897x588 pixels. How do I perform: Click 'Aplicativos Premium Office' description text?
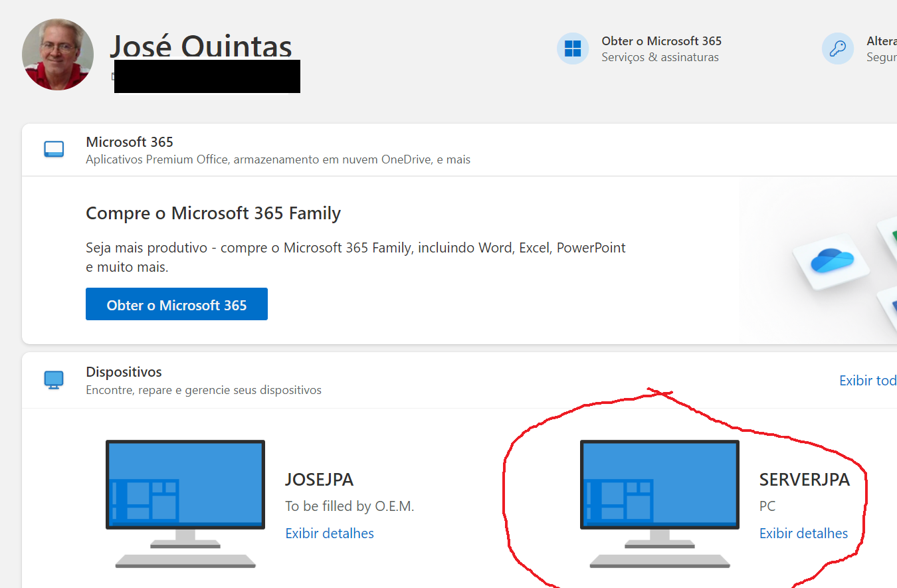(x=278, y=160)
